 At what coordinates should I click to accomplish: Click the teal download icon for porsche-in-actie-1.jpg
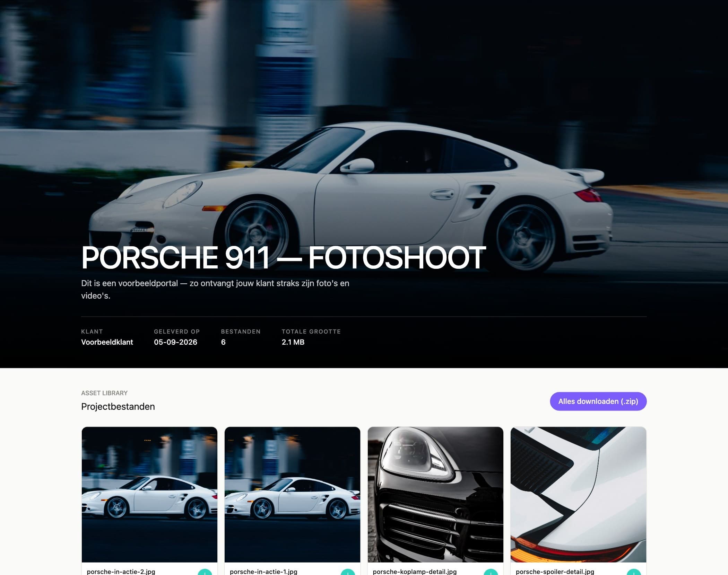point(348,572)
